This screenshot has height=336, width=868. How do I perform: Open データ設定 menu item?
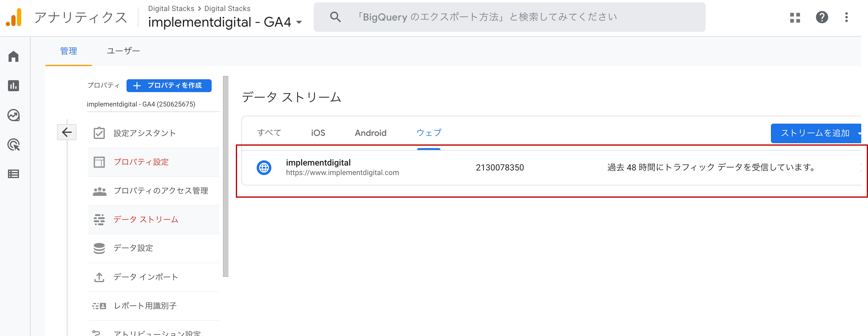click(154, 248)
